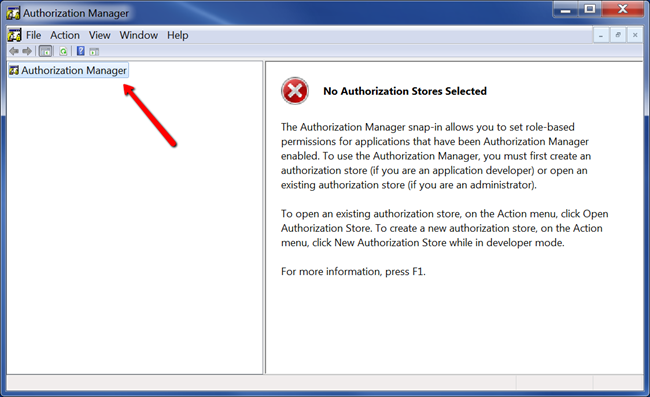Toggle Show/Hide Action Pane toolbar button
This screenshot has height=397, width=650.
(x=94, y=52)
